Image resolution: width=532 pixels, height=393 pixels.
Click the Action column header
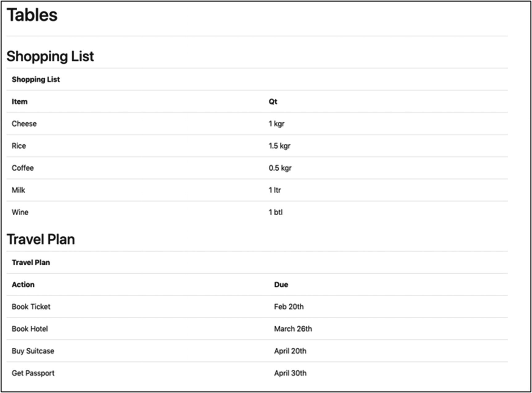pos(23,285)
